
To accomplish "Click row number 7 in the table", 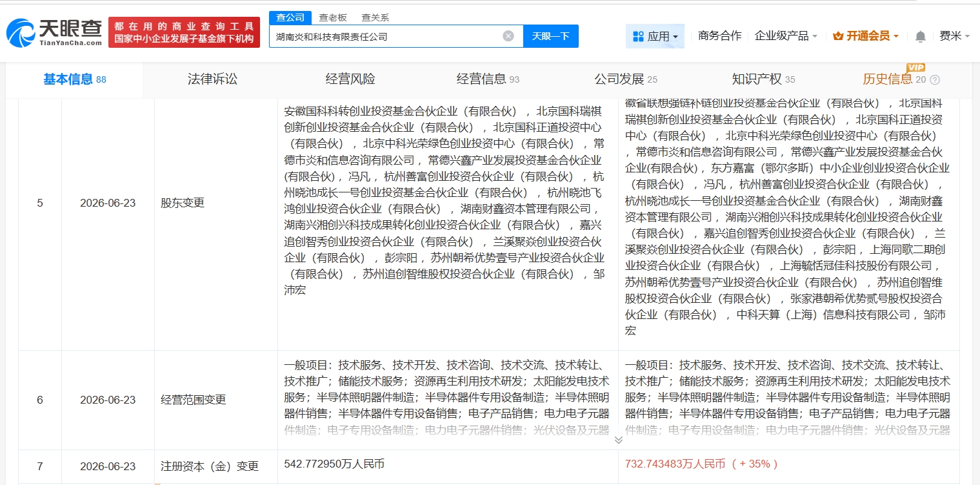I will coord(40,466).
